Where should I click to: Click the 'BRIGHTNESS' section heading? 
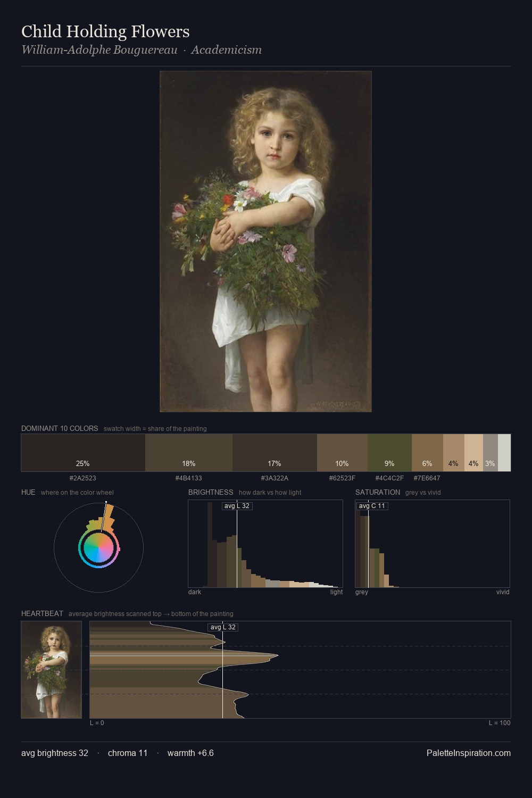(x=211, y=492)
